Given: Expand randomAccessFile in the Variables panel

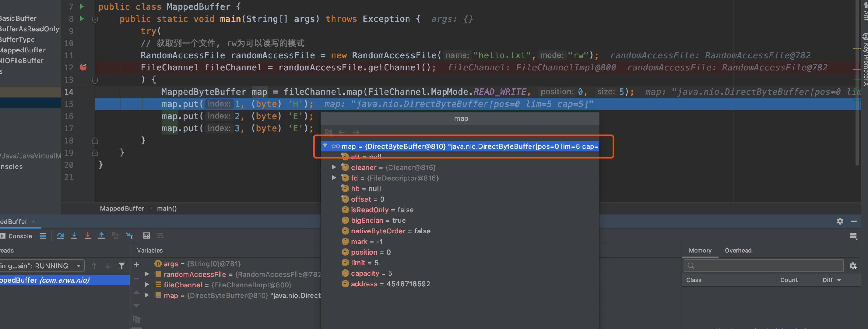Looking at the screenshot, I should [147, 274].
